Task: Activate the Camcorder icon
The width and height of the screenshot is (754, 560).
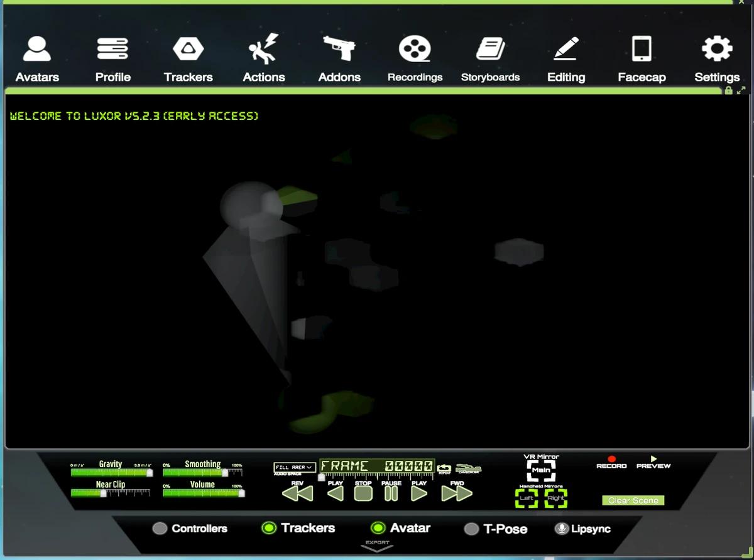Action: pos(469,468)
